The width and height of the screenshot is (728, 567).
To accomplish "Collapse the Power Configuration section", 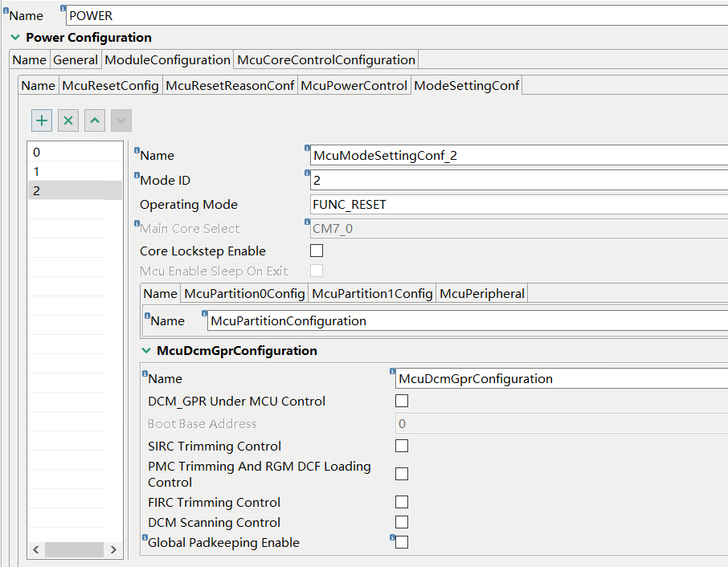I will (14, 37).
